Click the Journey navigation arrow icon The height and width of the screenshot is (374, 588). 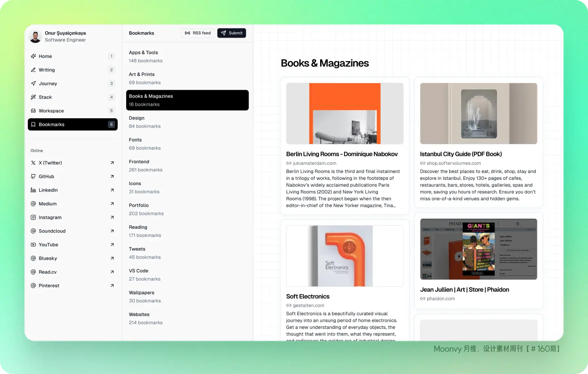click(x=33, y=84)
